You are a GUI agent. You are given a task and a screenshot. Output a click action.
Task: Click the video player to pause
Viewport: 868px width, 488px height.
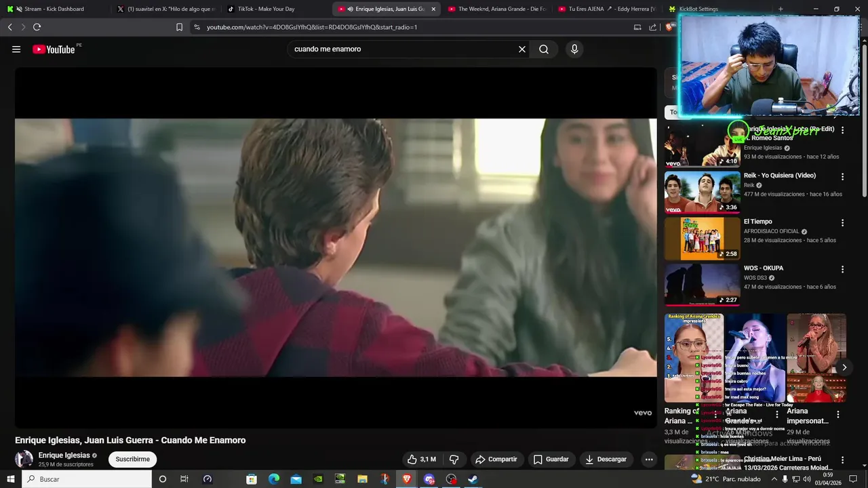coord(336,247)
